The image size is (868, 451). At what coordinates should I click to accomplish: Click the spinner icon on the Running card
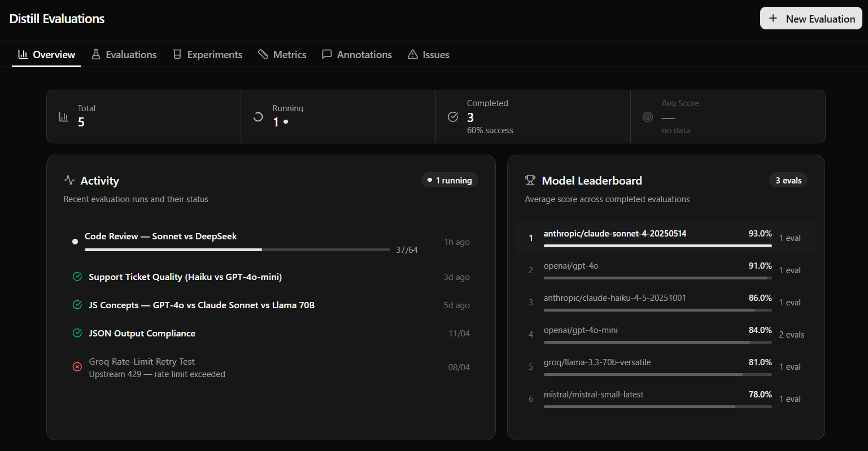pyautogui.click(x=258, y=116)
